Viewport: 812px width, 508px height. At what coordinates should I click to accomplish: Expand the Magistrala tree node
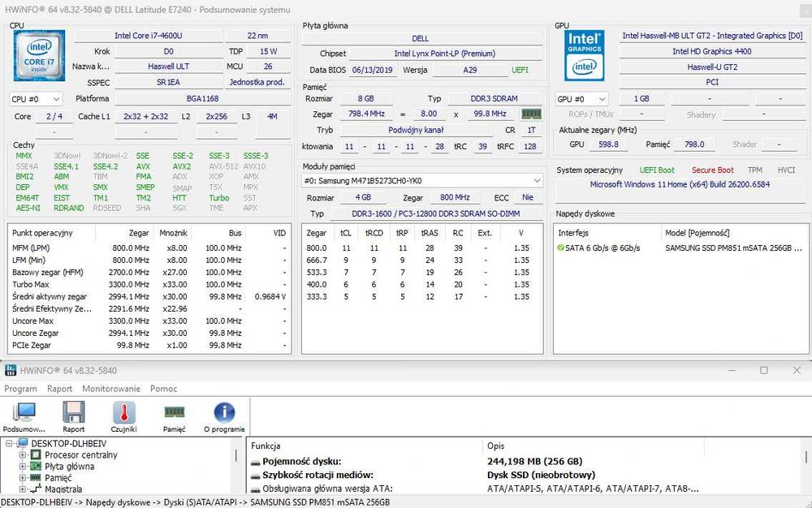pyautogui.click(x=22, y=489)
